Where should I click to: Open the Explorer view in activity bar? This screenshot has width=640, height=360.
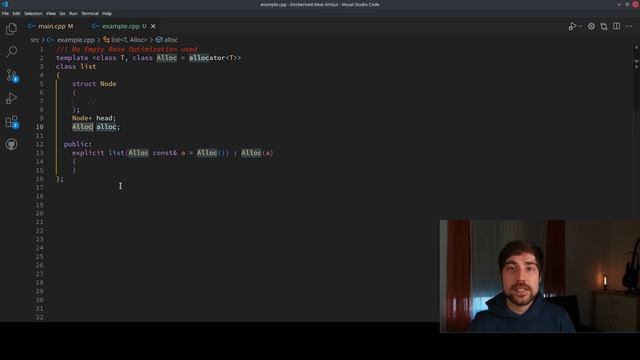click(11, 29)
